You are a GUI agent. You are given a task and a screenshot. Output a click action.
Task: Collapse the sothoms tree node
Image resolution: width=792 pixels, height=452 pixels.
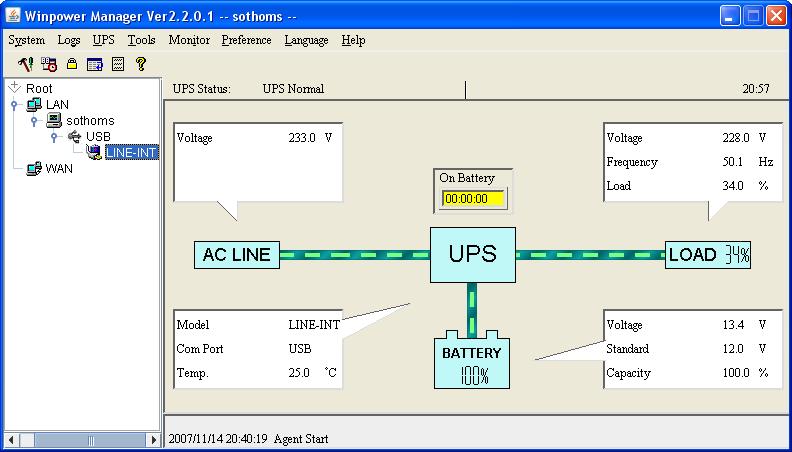coord(33,121)
